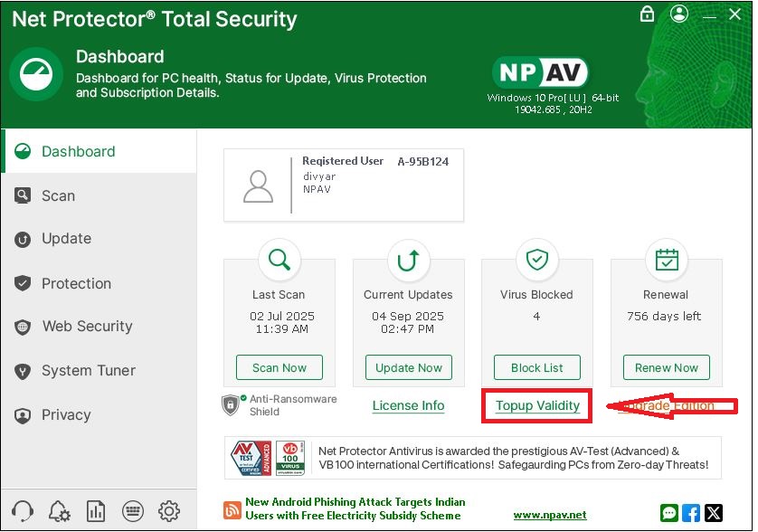The image size is (758, 532).
Task: Click the Update Now button
Action: [x=409, y=367]
